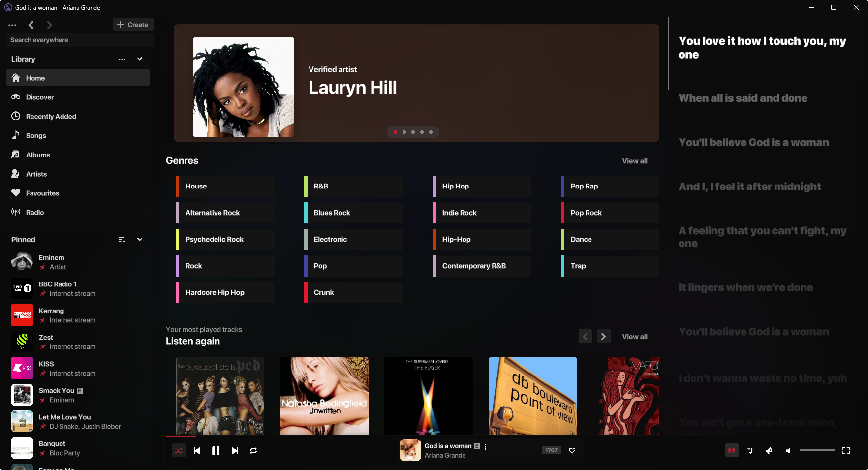Select the first red carousel dot

tap(395, 132)
